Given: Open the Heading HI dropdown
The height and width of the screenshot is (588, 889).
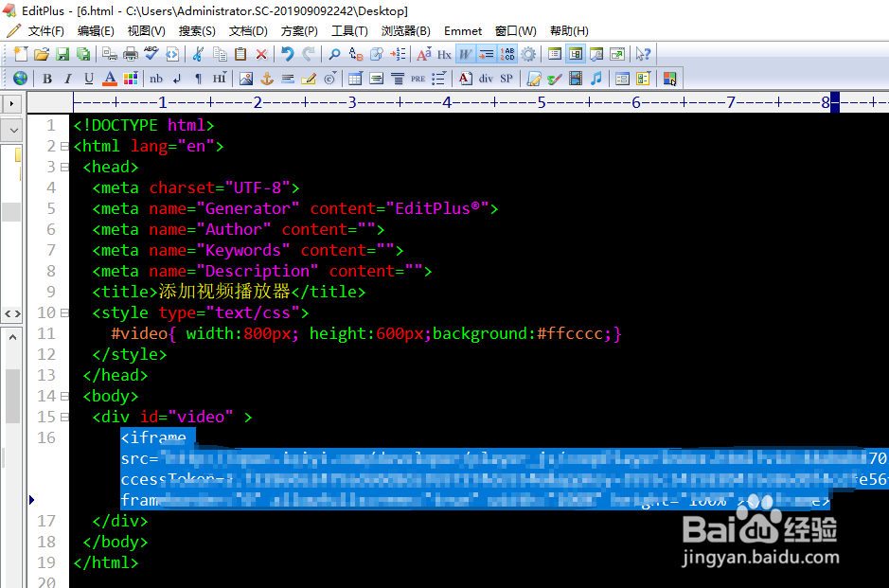Looking at the screenshot, I should coord(220,79).
